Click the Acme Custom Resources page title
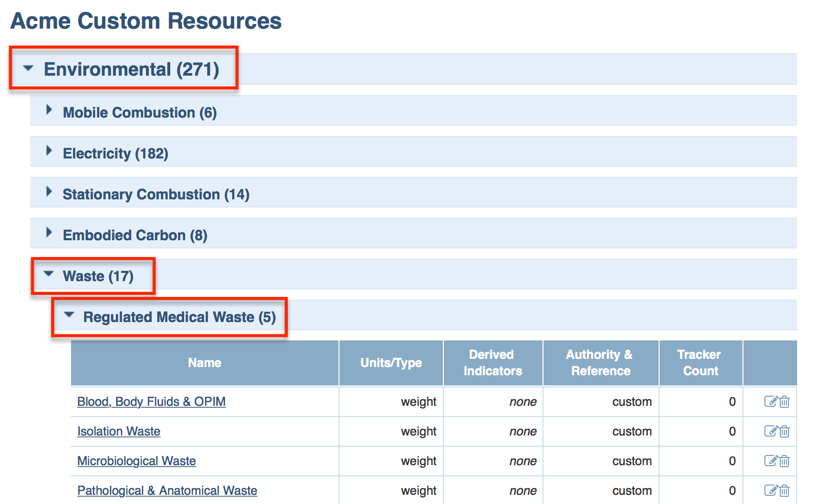This screenshot has height=504, width=814. point(146,21)
